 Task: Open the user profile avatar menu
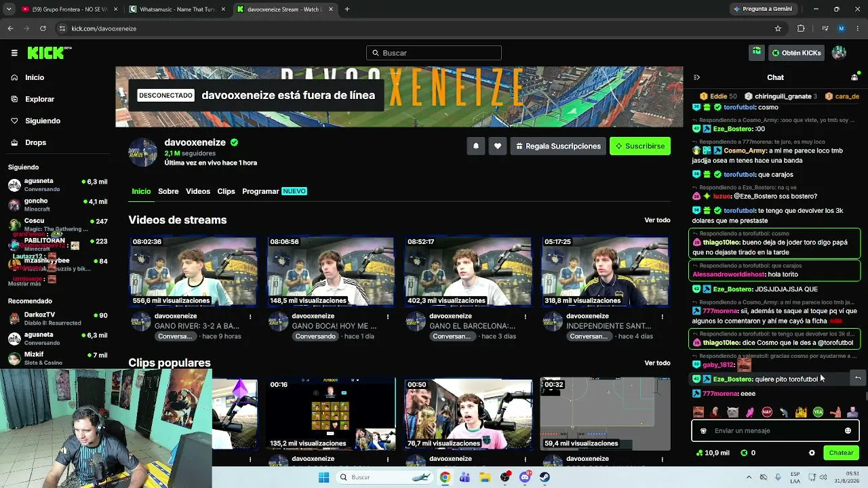pyautogui.click(x=839, y=53)
